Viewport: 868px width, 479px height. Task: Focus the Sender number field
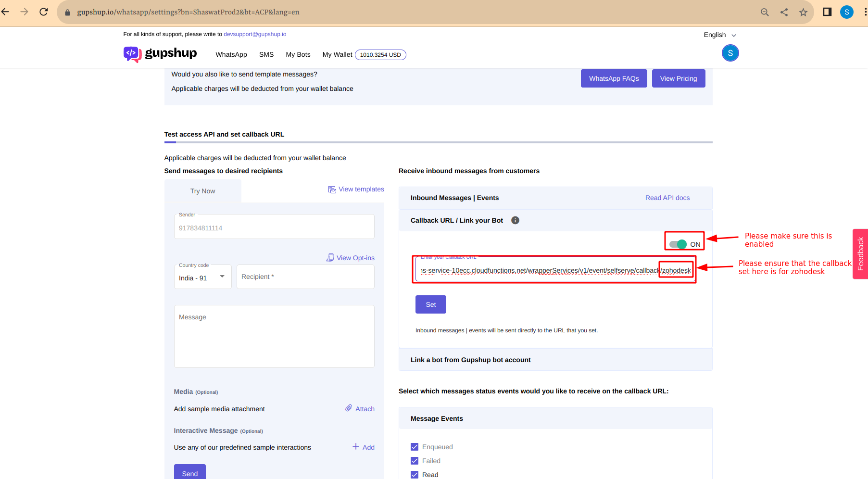tap(274, 227)
